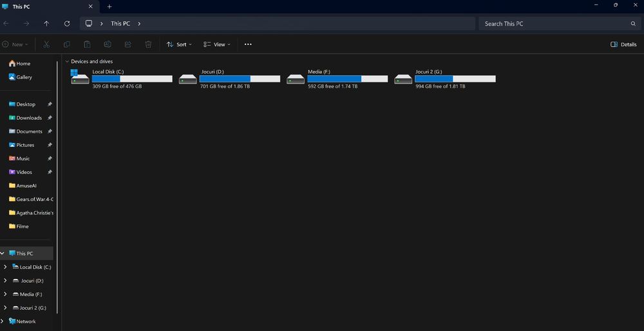The height and width of the screenshot is (331, 644).
Task: Unpin Downloads using its pin icon
Action: click(x=50, y=118)
